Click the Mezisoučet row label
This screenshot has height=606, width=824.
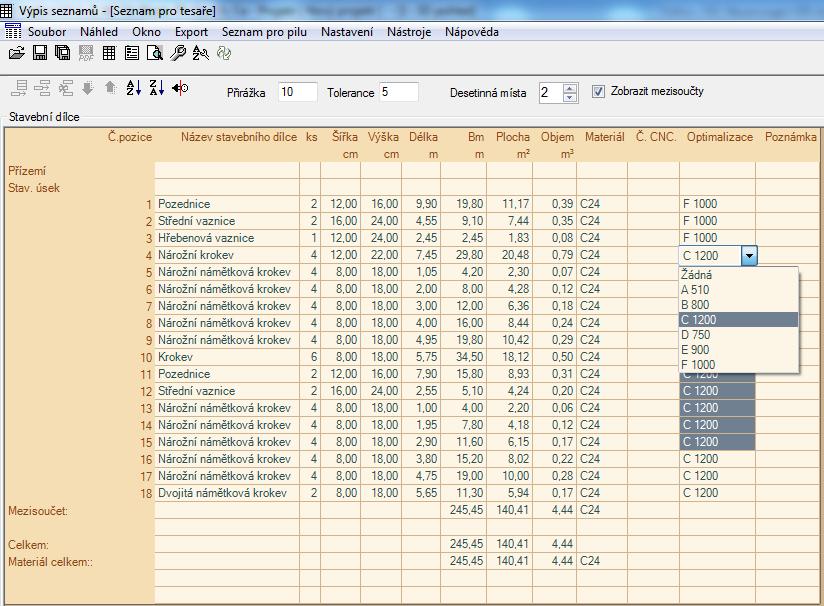pos(38,510)
